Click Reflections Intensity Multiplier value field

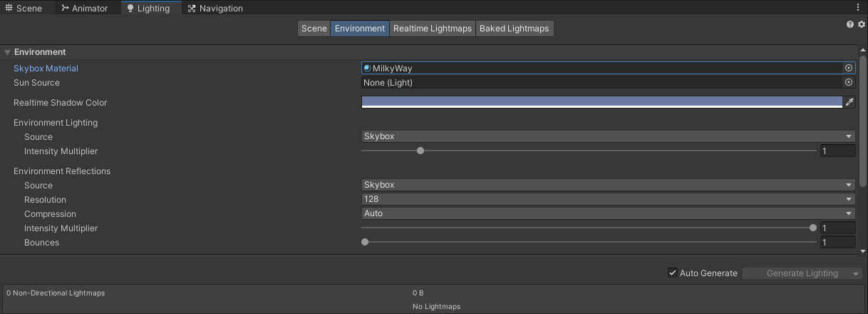point(837,228)
